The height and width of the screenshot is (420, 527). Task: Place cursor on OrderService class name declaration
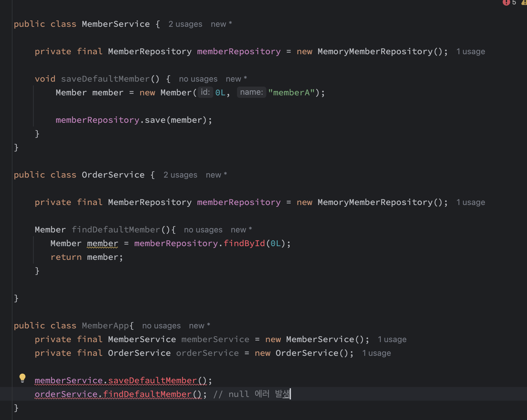(x=113, y=175)
